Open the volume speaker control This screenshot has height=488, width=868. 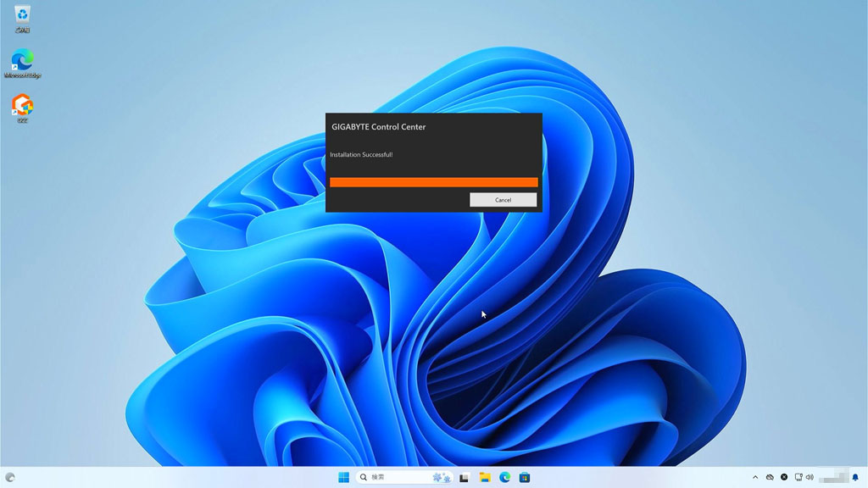(x=810, y=477)
